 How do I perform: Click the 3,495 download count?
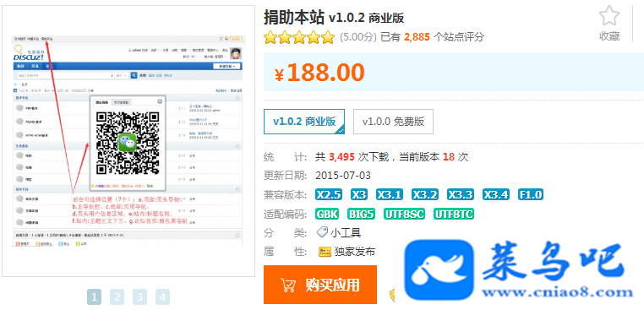pos(342,157)
